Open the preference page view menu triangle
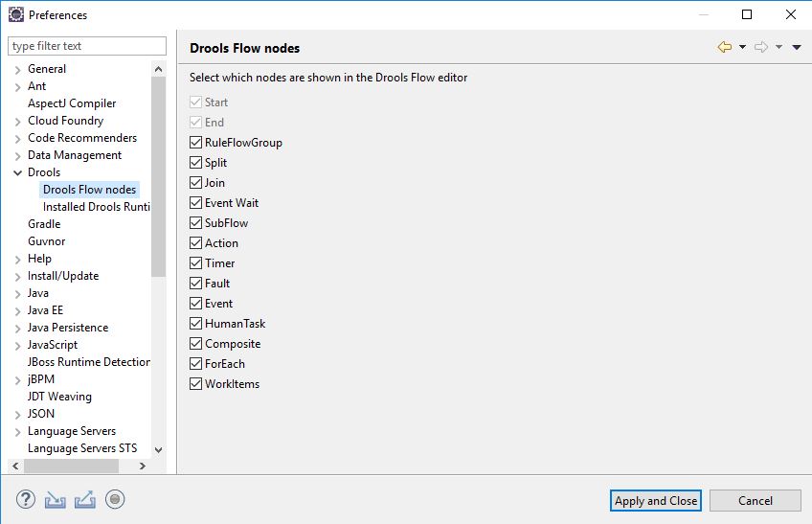The width and height of the screenshot is (812, 524). point(797,47)
